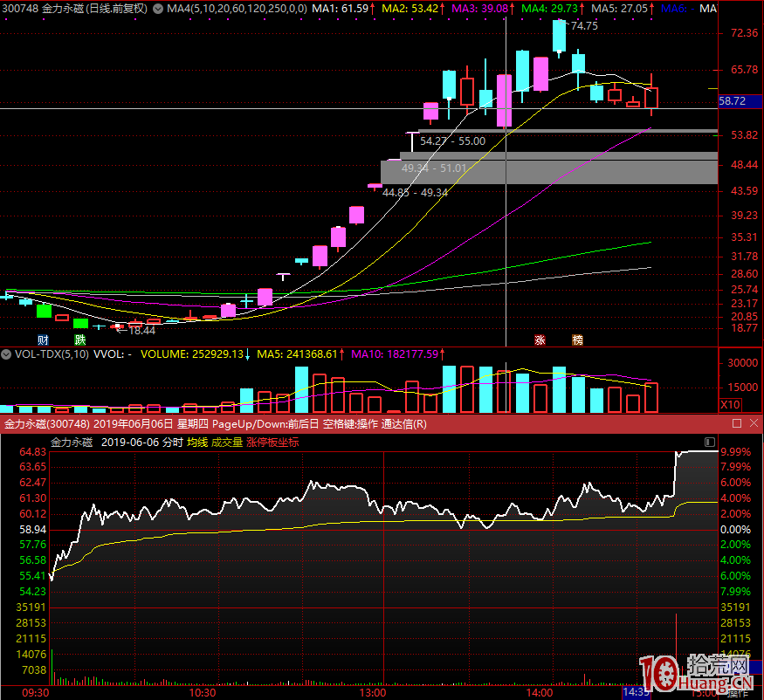Close the 金力永磁 intraday window
Viewport: 764px width, 700px height.
[x=754, y=423]
